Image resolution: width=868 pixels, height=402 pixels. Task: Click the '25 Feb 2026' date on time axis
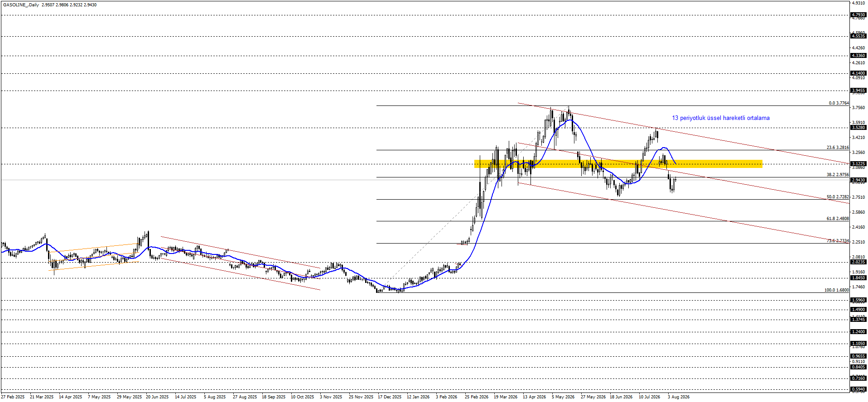tap(477, 397)
